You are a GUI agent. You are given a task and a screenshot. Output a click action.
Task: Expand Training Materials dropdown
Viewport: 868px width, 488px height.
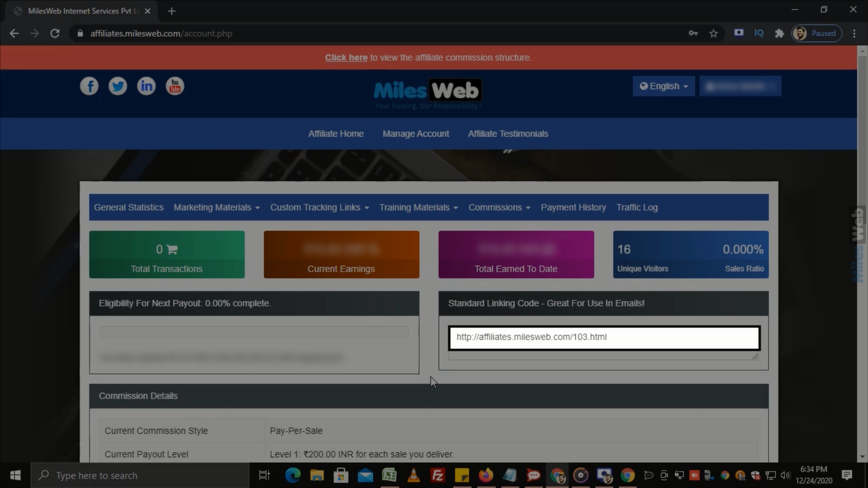(419, 207)
